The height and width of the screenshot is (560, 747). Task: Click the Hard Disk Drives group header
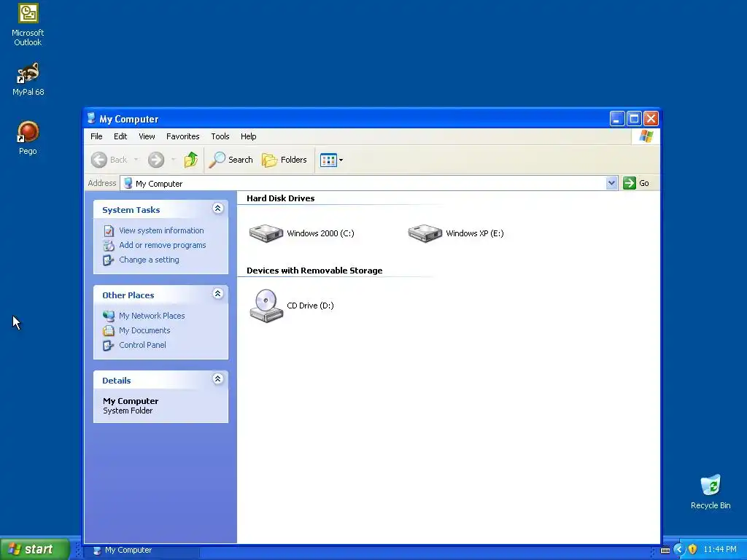click(281, 198)
